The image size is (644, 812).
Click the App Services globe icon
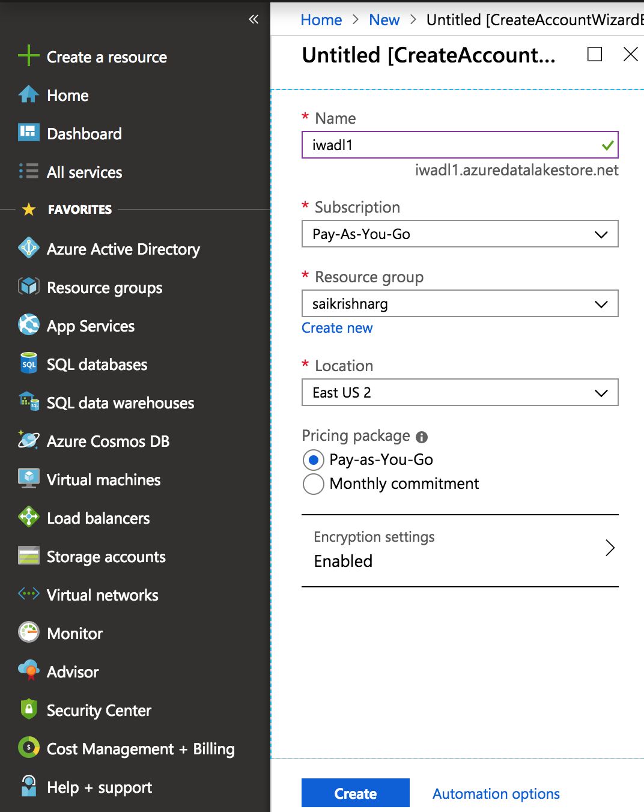click(29, 325)
